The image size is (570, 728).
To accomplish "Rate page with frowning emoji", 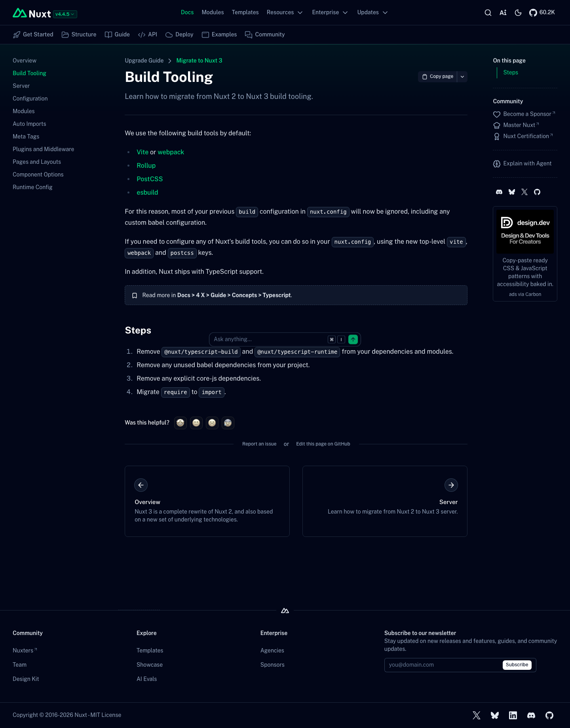I will pyautogui.click(x=212, y=423).
